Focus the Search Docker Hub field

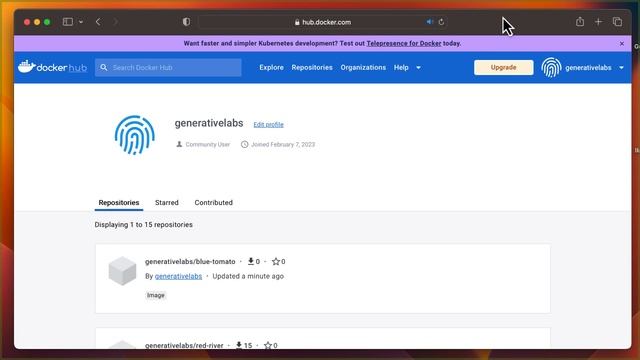168,67
